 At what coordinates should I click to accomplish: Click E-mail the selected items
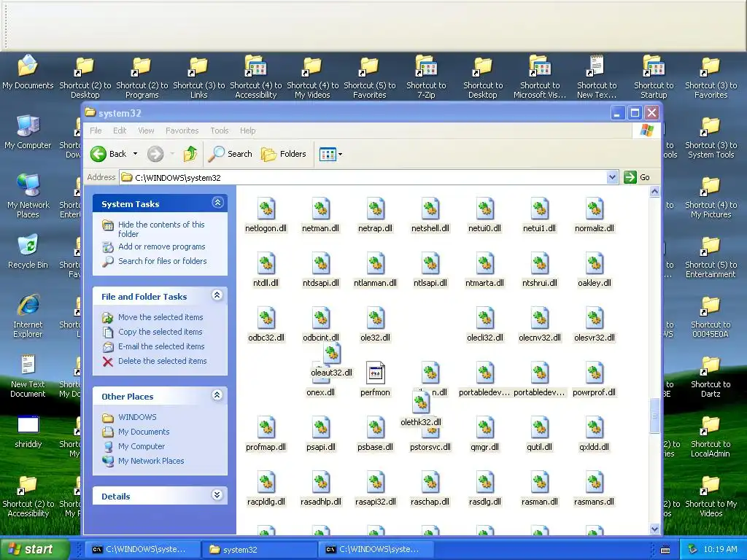161,346
